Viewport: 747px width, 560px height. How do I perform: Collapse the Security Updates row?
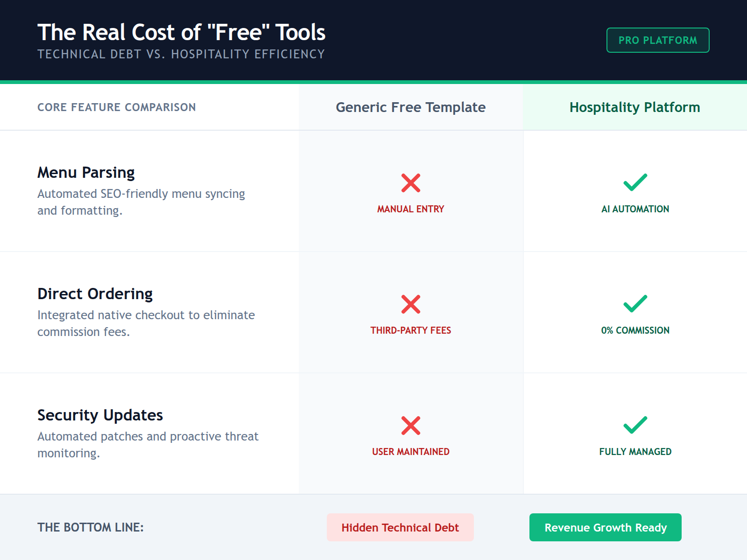(x=100, y=415)
